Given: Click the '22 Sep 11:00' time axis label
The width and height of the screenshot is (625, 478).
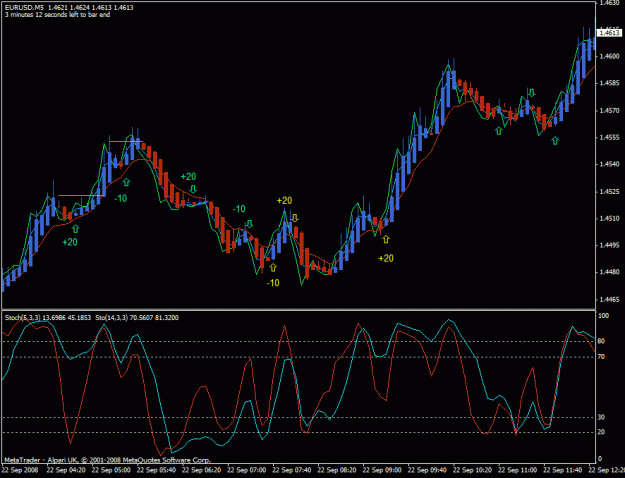Looking at the screenshot, I should point(518,470).
